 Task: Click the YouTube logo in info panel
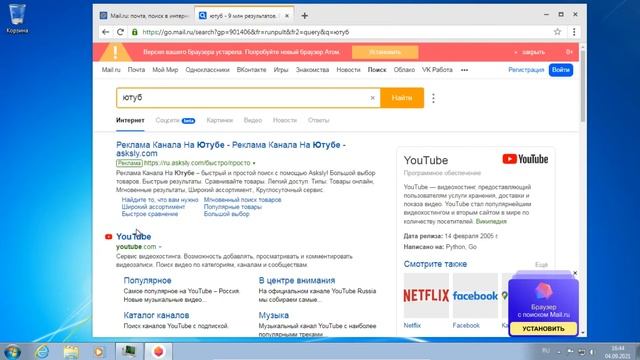(525, 159)
